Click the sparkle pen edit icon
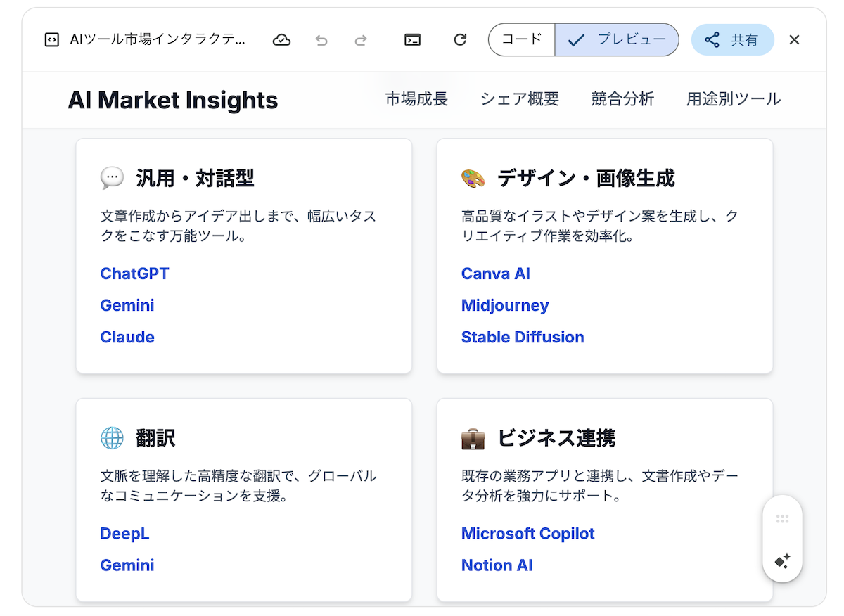The height and width of the screenshot is (616, 844). coord(782,560)
